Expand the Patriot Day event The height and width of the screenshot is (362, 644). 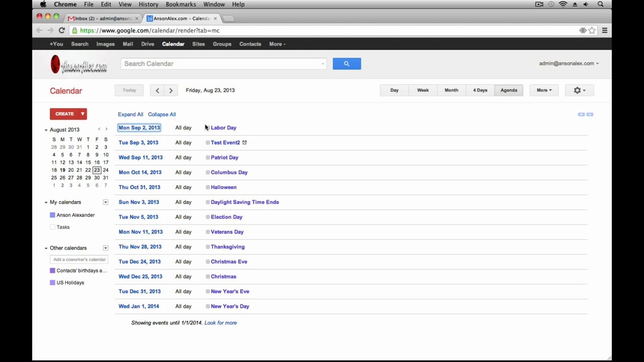[208, 157]
